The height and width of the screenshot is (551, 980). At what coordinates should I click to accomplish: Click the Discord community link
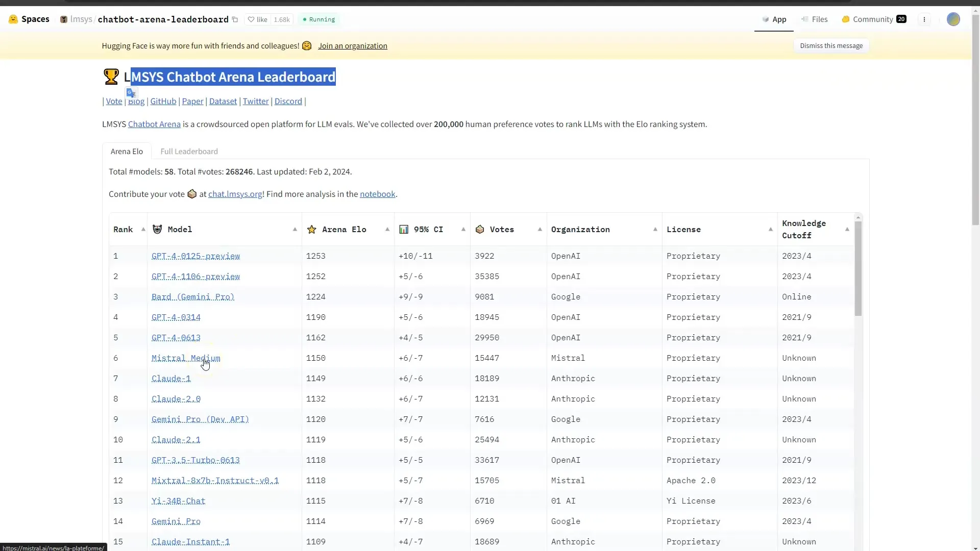[288, 100]
